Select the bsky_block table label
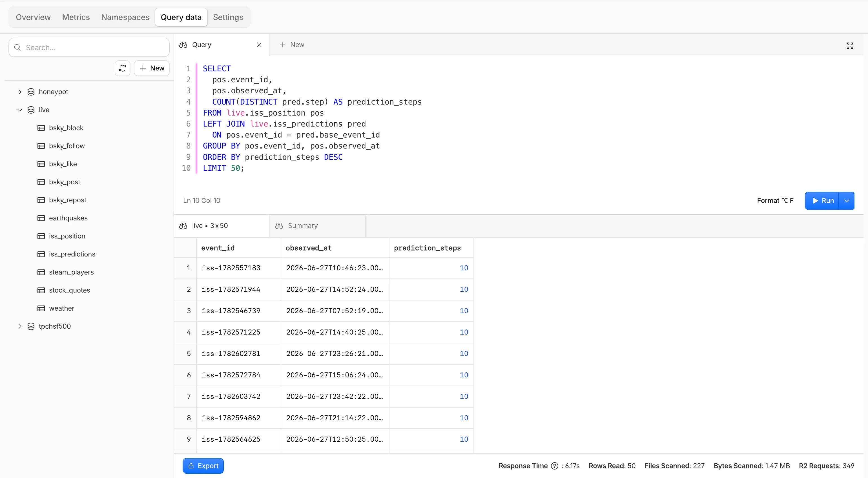The width and height of the screenshot is (868, 478). click(x=66, y=128)
